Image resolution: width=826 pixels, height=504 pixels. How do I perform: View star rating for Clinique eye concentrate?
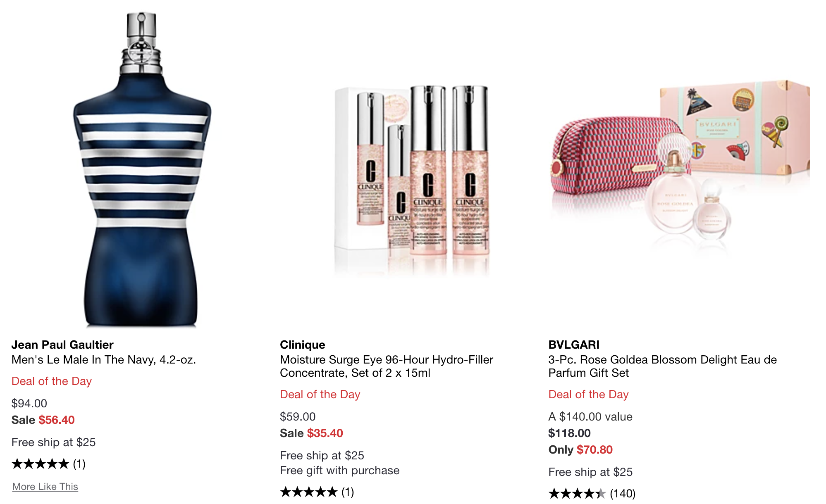(x=317, y=492)
